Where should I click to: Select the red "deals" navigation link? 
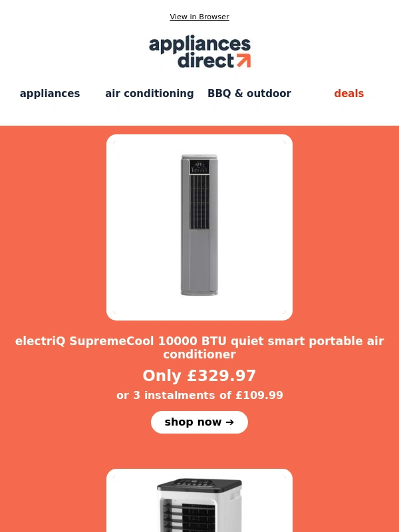pos(349,94)
